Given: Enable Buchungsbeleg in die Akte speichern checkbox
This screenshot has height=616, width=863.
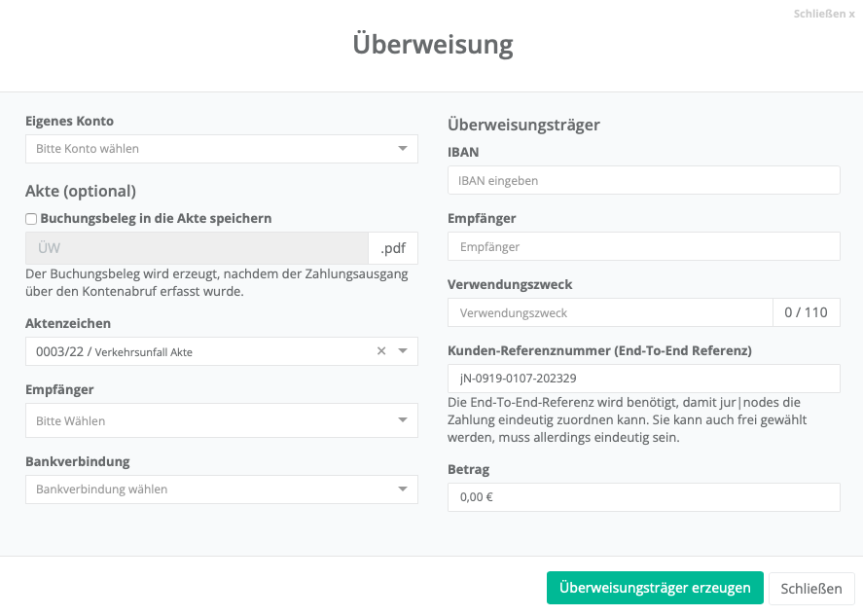Looking at the screenshot, I should (31, 219).
